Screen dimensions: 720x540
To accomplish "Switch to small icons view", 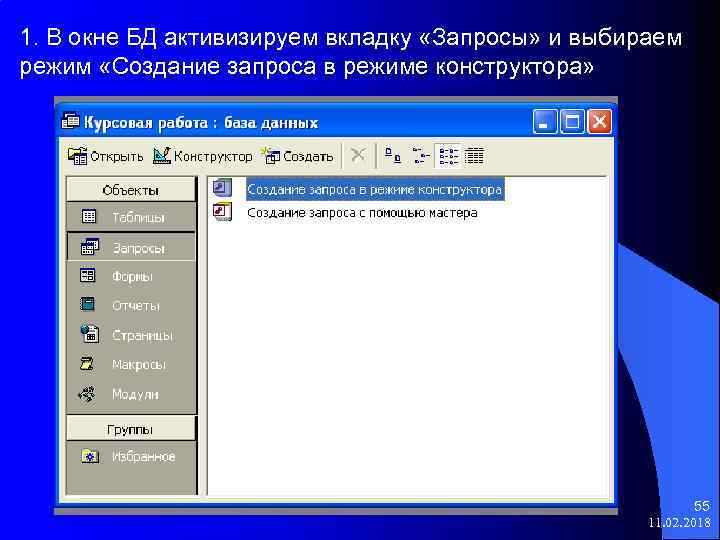I will coord(420,156).
